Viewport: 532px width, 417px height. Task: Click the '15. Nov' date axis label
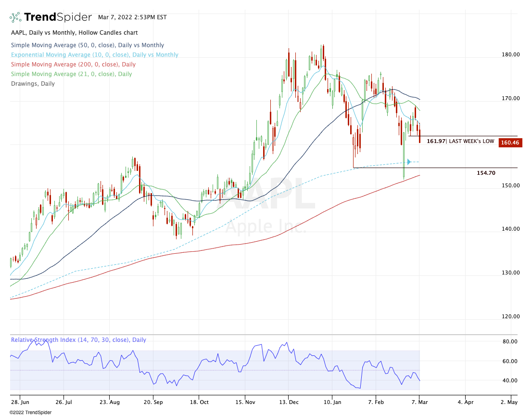(x=245, y=402)
